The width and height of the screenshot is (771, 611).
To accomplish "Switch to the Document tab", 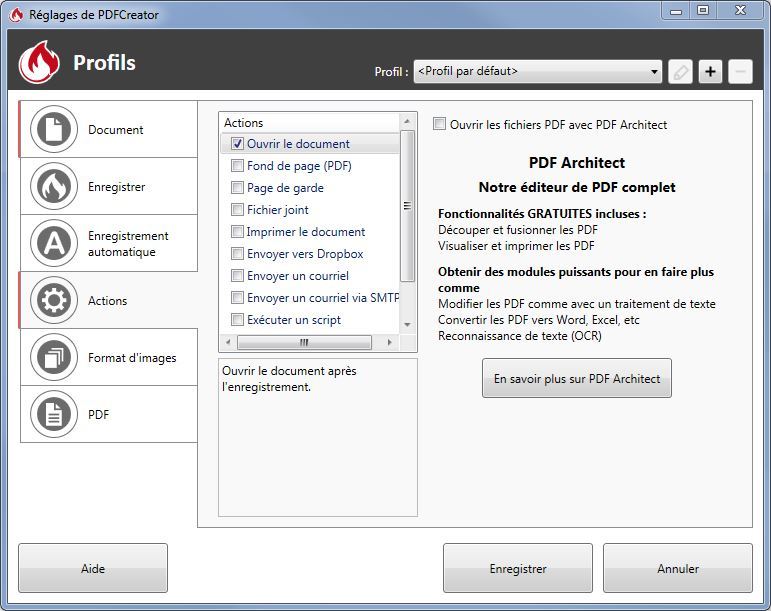I will [x=108, y=129].
